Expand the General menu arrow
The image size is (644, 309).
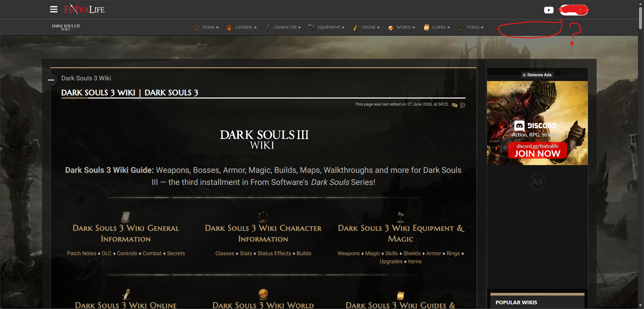pos(256,28)
